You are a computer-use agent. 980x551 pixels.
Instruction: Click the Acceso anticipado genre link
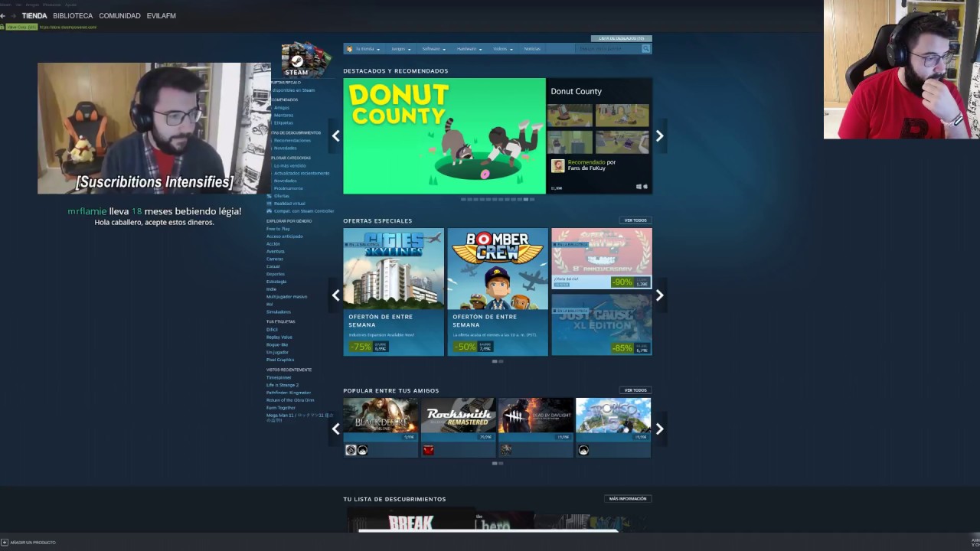(285, 236)
